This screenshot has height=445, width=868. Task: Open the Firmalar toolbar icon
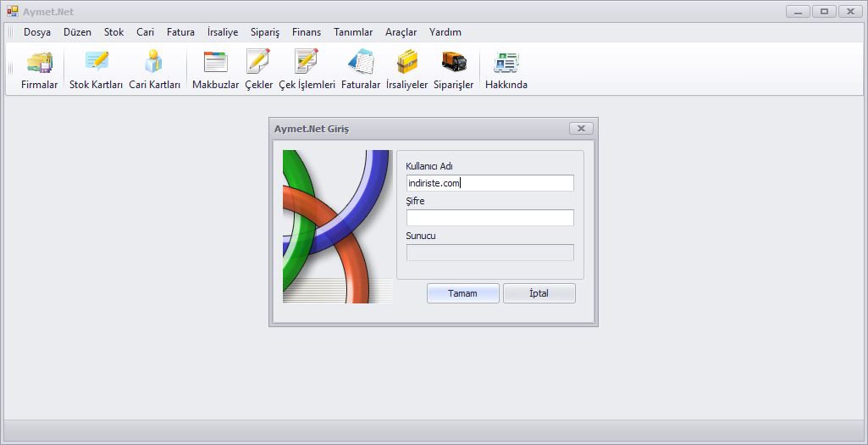pos(39,70)
